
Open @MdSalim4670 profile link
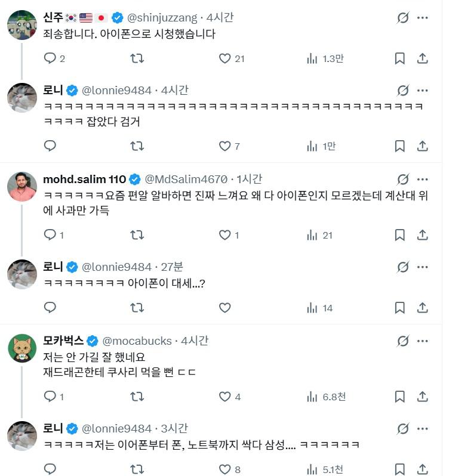click(186, 179)
